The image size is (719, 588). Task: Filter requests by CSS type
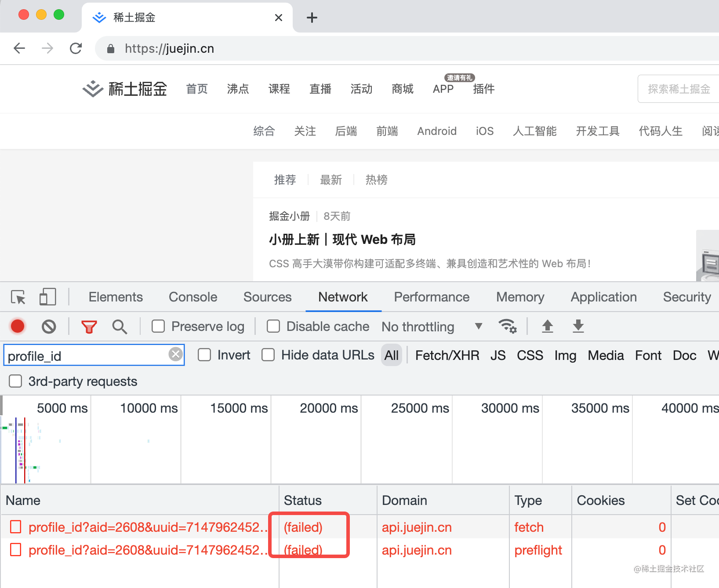tap(530, 355)
